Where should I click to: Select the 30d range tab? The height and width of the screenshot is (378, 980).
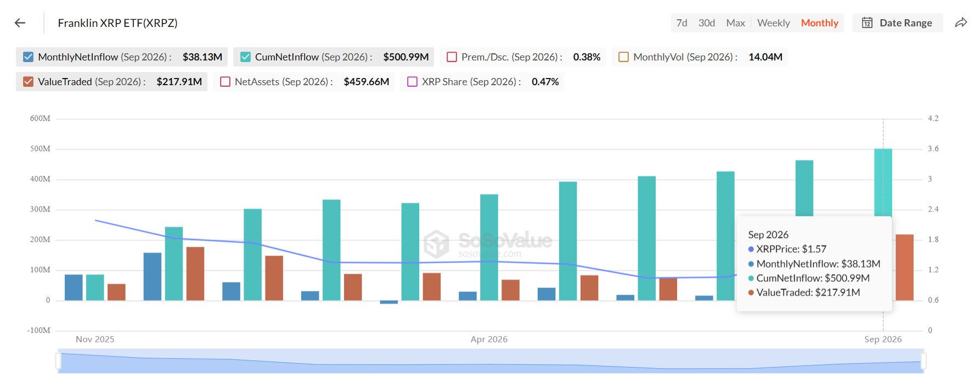click(707, 23)
